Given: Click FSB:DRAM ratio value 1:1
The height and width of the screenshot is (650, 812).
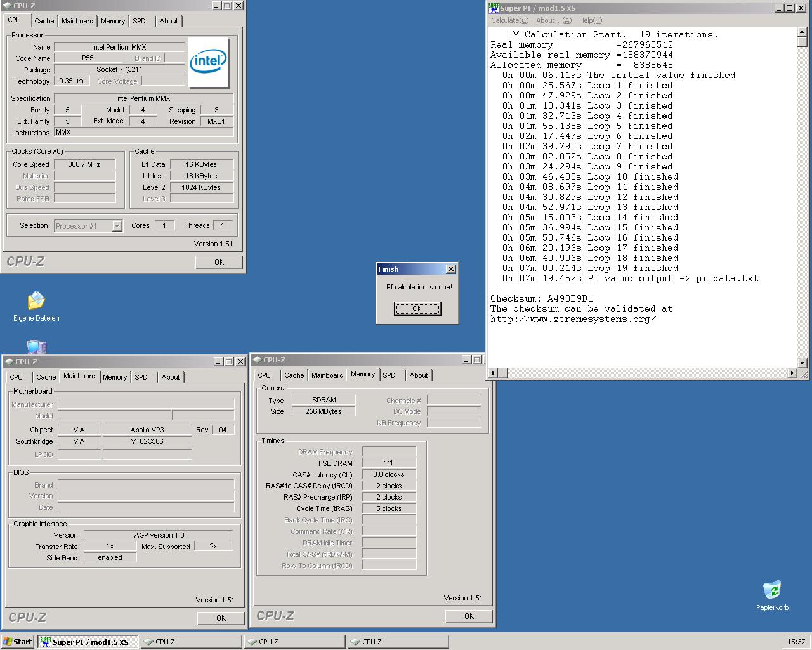Looking at the screenshot, I should (389, 463).
